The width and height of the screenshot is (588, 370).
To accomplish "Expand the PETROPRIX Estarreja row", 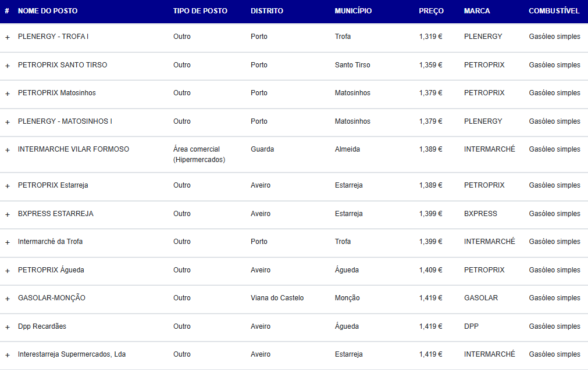I will tap(8, 186).
